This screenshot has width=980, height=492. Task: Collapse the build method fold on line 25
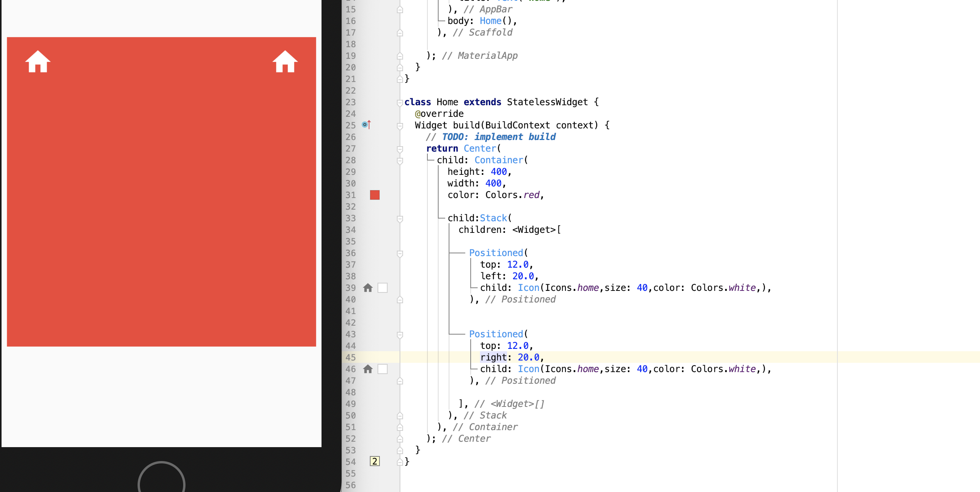pyautogui.click(x=400, y=126)
